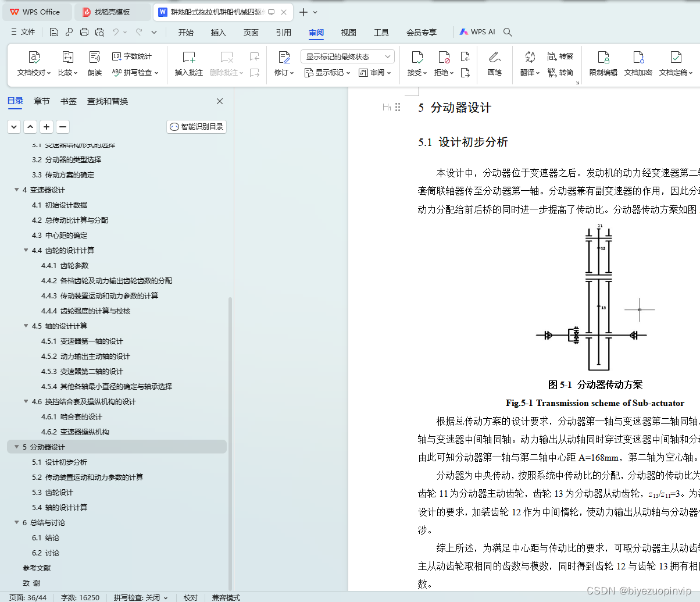
Task: Click 文档定稿 finalize document icon
Action: 676,57
